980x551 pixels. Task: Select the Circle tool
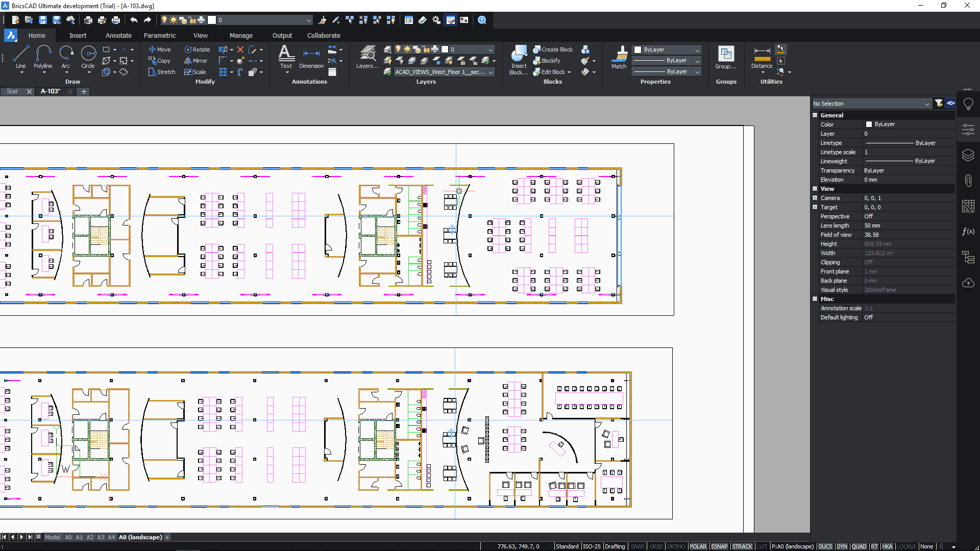point(88,57)
